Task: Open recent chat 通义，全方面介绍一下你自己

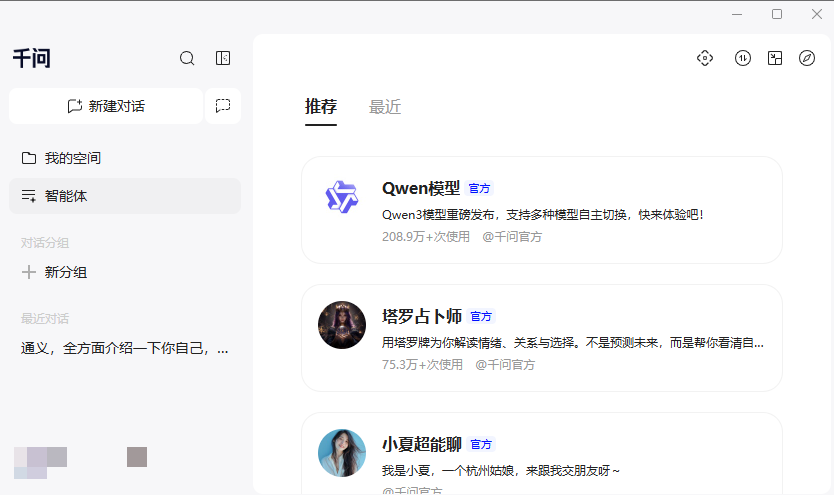Action: click(x=125, y=349)
